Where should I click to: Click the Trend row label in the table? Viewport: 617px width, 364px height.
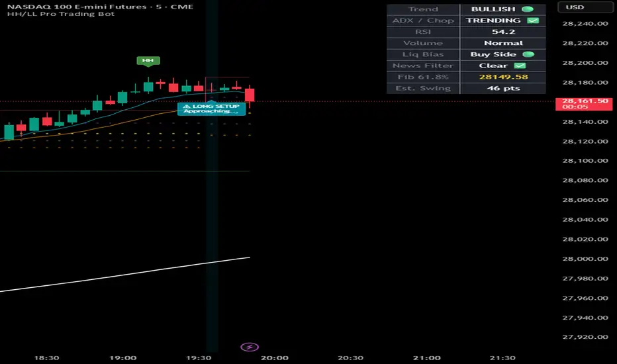(x=423, y=9)
